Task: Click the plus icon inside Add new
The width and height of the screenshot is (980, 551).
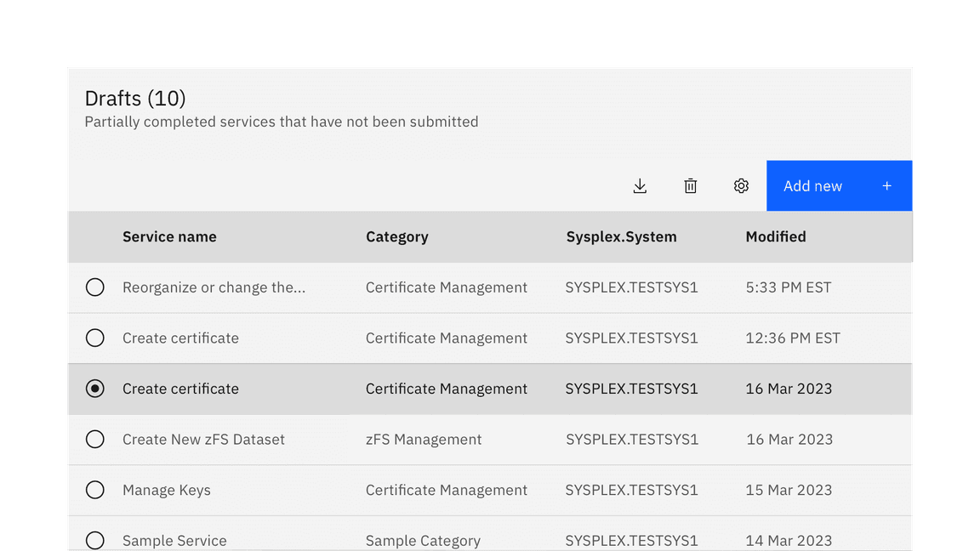Action: 886,185
